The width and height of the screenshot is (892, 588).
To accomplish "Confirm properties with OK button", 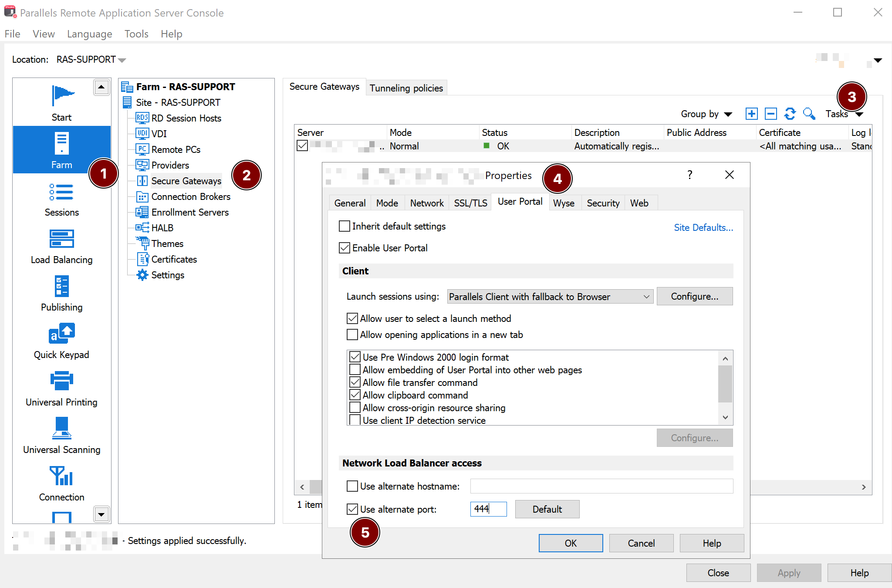I will (571, 543).
